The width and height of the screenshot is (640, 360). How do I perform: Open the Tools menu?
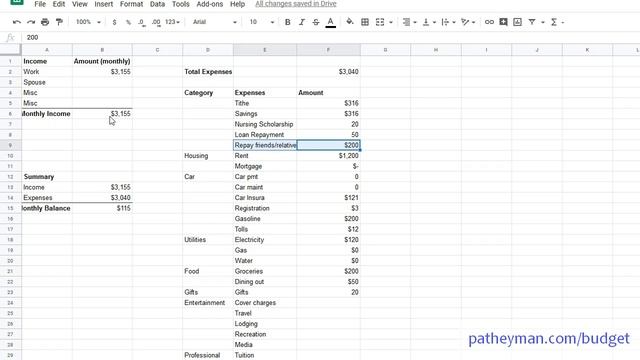tap(180, 4)
